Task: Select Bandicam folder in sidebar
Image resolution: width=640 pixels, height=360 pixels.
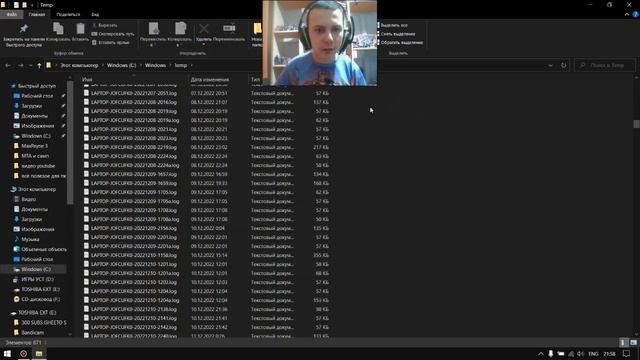Action: pyautogui.click(x=33, y=333)
